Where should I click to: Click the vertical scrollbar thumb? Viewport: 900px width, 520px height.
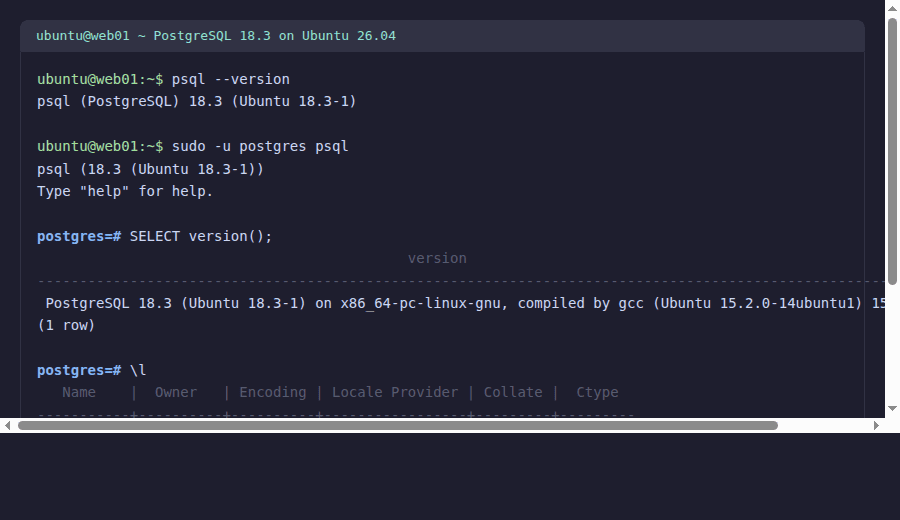click(892, 152)
